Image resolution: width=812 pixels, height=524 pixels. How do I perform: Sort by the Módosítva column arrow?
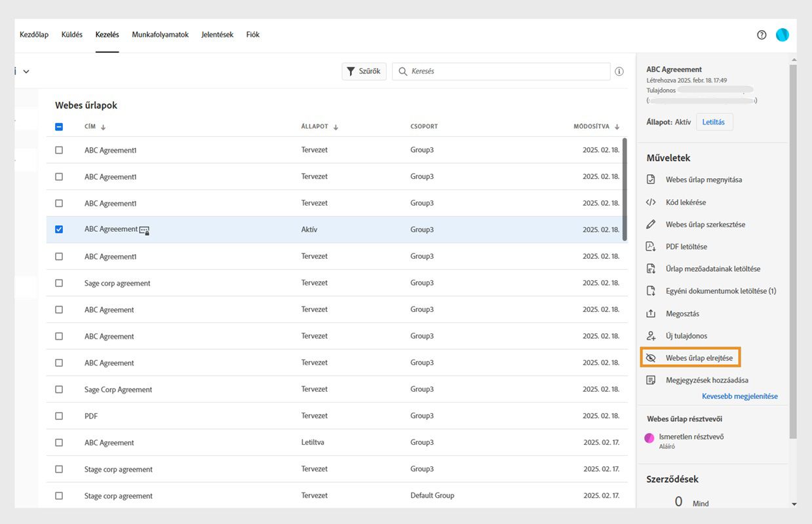(617, 127)
